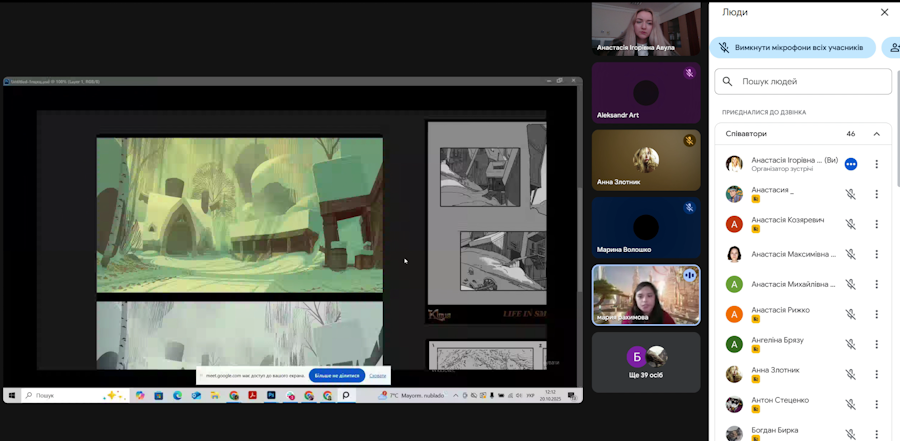Open more options for Ангеліна Брязу
900x441 pixels.
876,344
